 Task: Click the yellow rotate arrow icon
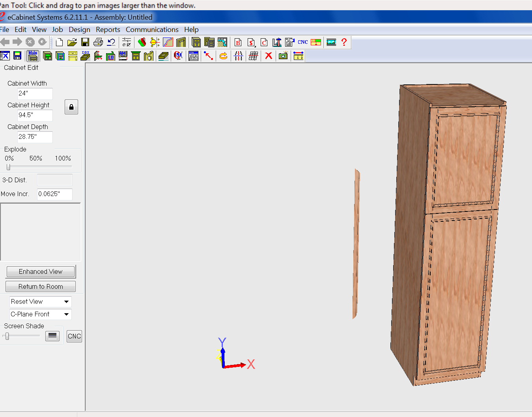coord(223,56)
